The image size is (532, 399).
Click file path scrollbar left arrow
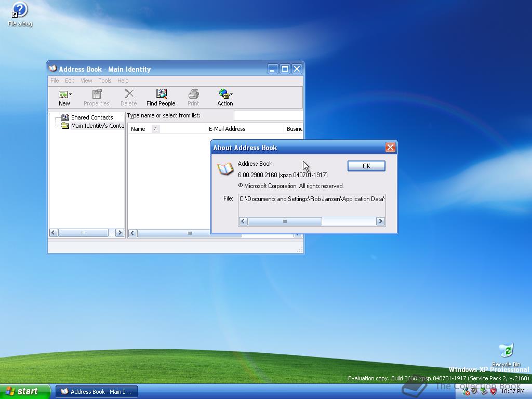[243, 221]
